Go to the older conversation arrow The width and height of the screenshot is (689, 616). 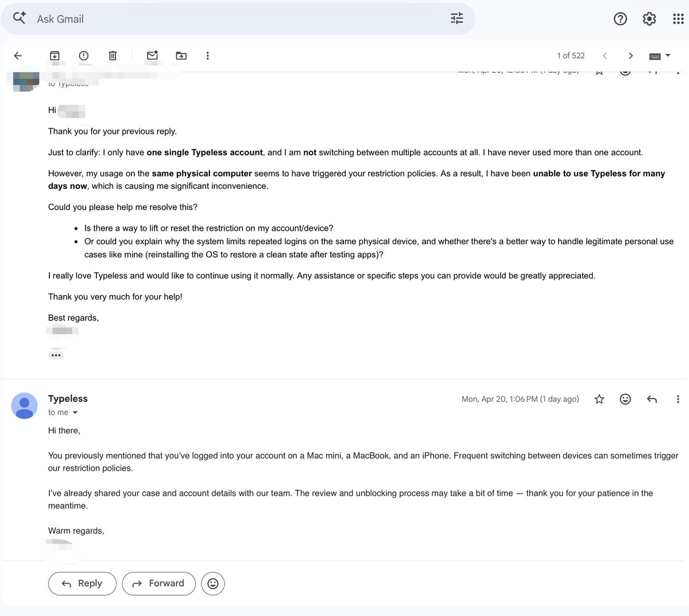630,56
